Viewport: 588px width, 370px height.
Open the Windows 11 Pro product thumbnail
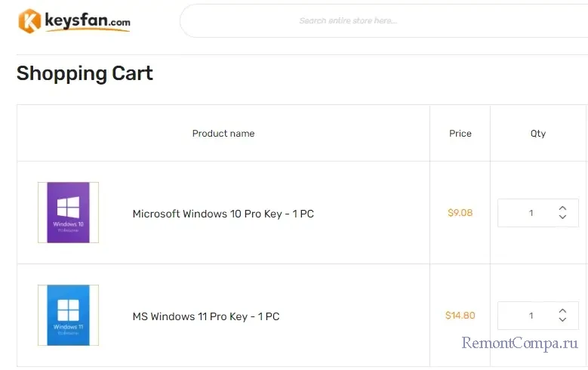68,315
